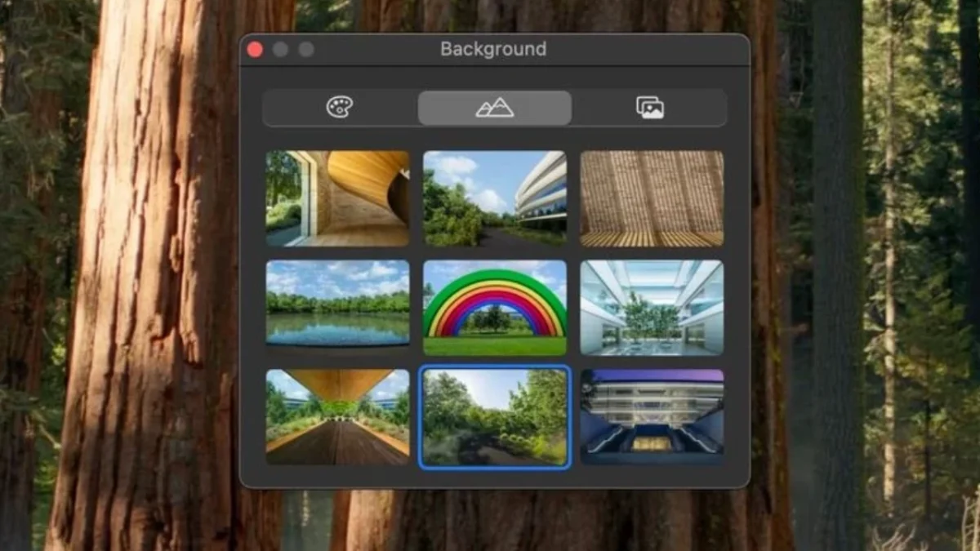980x551 pixels.
Task: Select the mountain landscapes tab icon
Action: (x=495, y=108)
